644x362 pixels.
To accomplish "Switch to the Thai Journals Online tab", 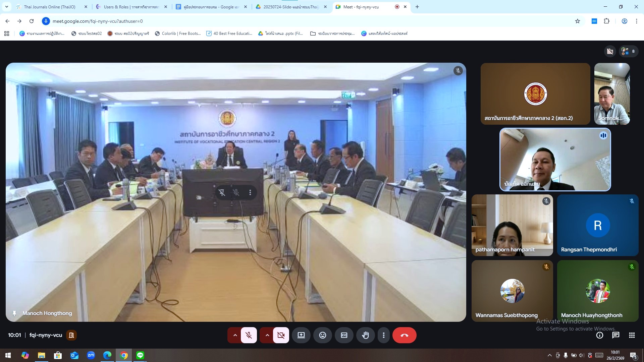I will click(50, 7).
